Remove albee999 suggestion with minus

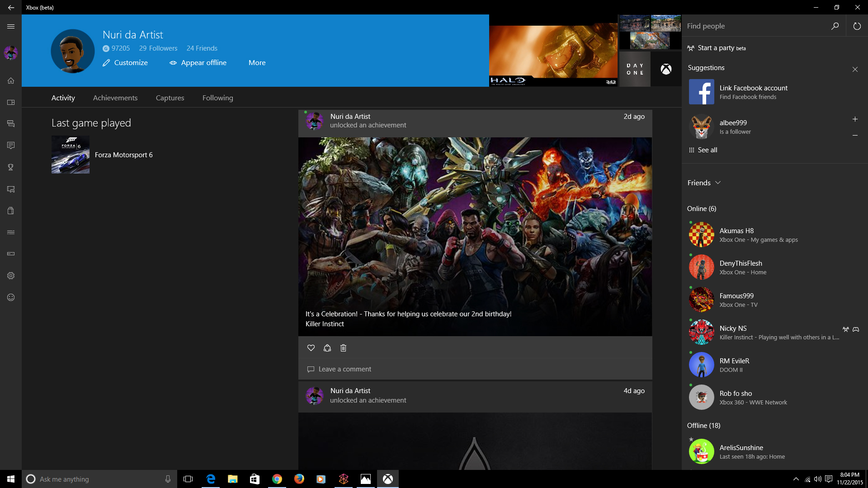click(855, 135)
